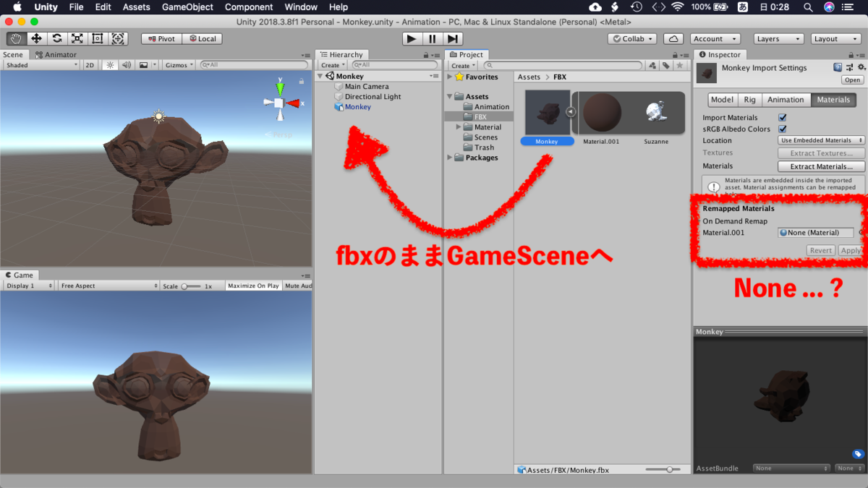The image size is (868, 488).
Task: Switch to the Animation import tab
Action: point(786,100)
